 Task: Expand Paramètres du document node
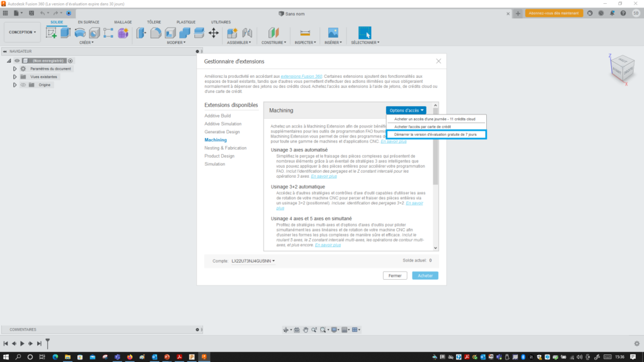coord(14,69)
